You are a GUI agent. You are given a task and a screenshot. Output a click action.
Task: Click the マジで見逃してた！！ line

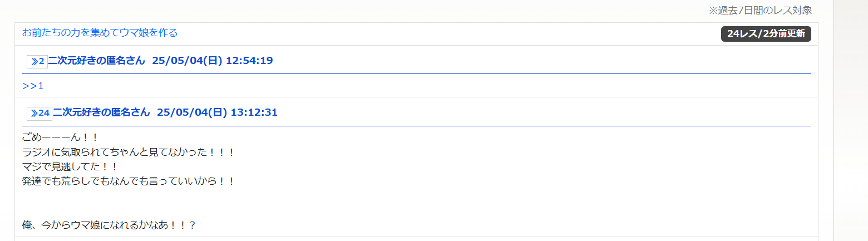tap(71, 166)
